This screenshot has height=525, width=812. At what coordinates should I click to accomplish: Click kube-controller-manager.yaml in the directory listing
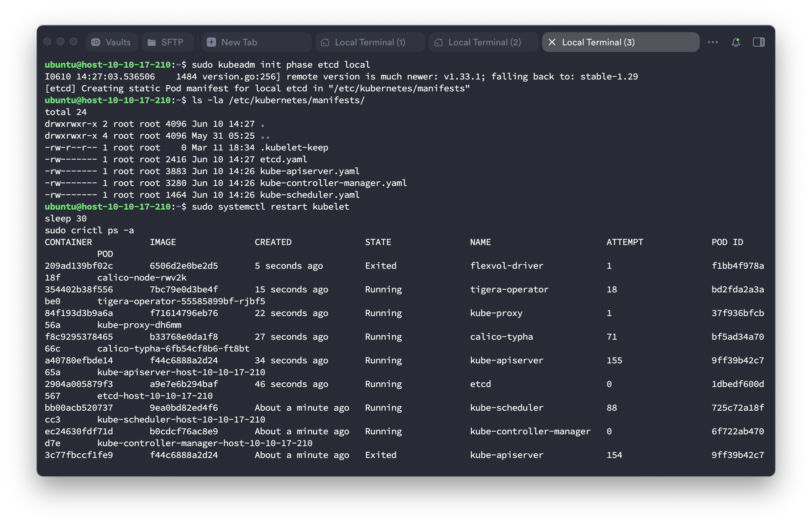click(333, 183)
